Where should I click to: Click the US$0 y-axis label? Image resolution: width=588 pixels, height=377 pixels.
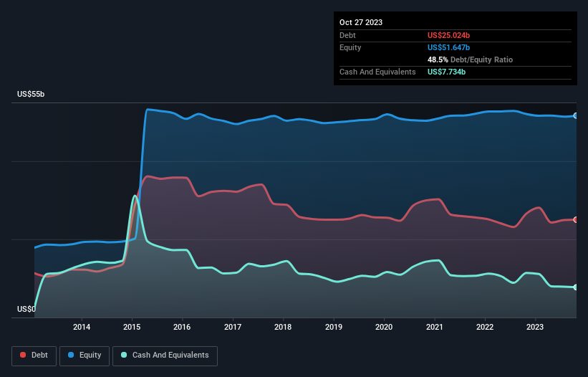click(x=26, y=309)
